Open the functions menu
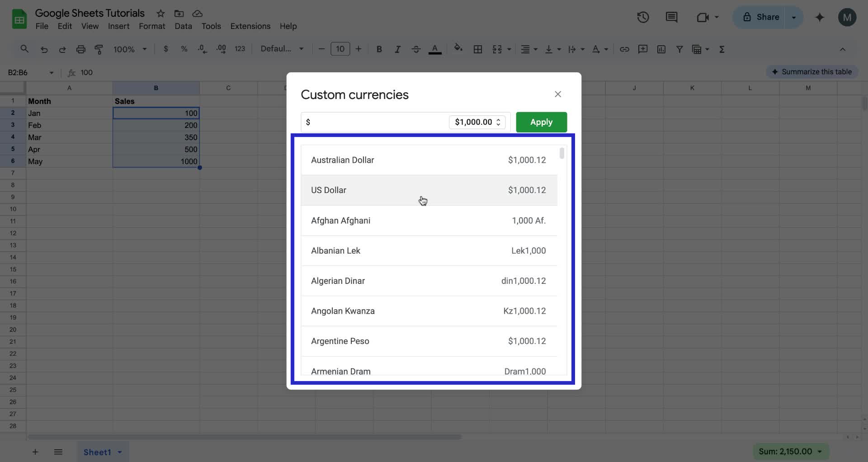 (722, 49)
